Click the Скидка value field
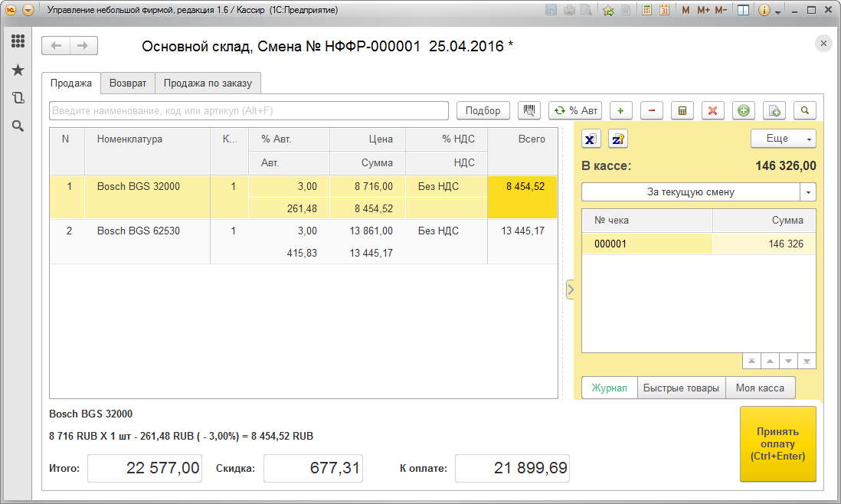841x504 pixels. coord(313,468)
